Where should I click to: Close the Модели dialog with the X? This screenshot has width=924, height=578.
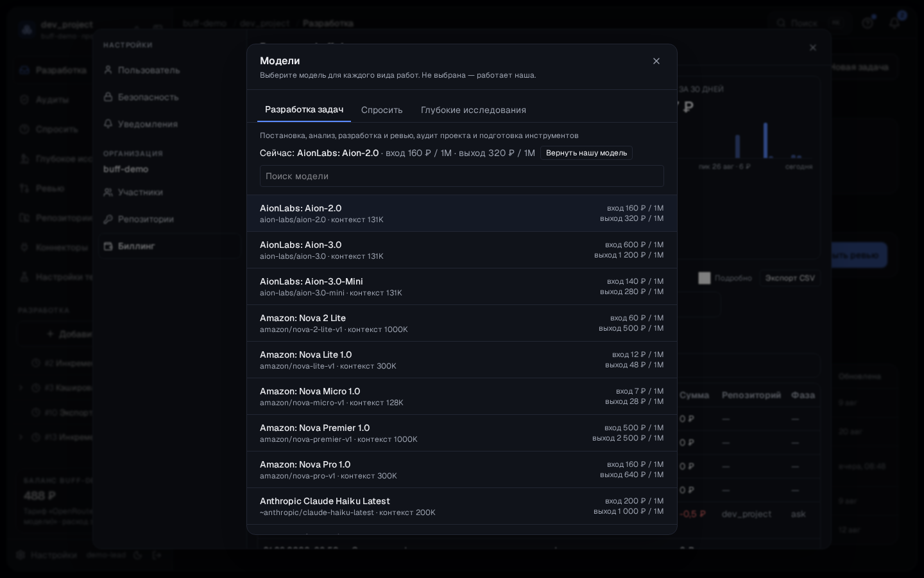656,61
